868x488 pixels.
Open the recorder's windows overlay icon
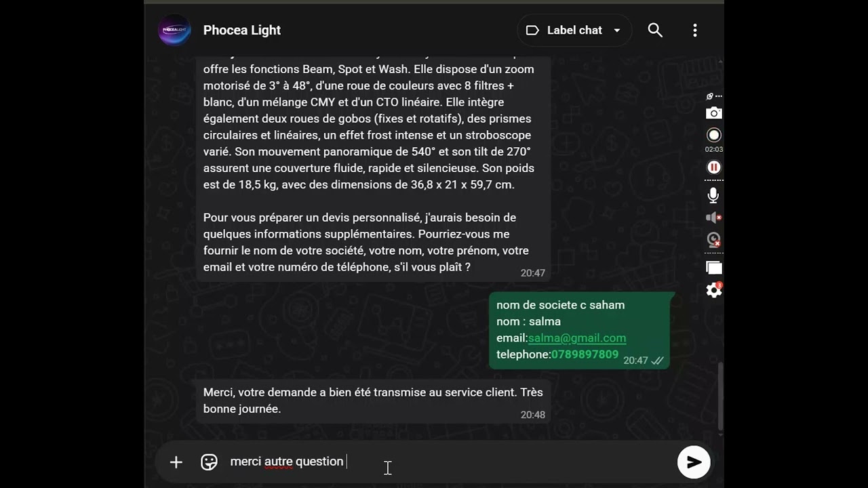tap(713, 268)
